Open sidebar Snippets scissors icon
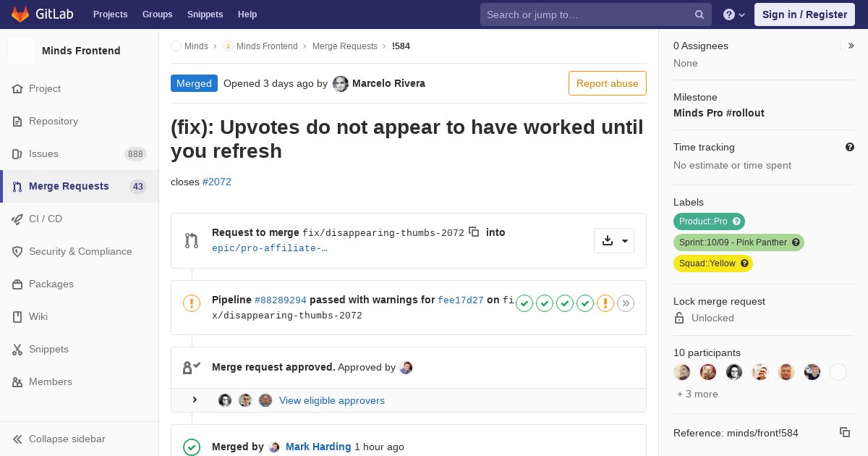868x456 pixels. click(17, 349)
